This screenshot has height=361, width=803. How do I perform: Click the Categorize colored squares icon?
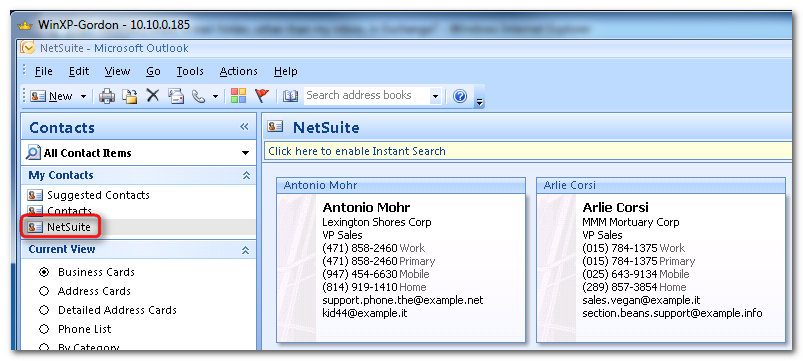point(238,96)
